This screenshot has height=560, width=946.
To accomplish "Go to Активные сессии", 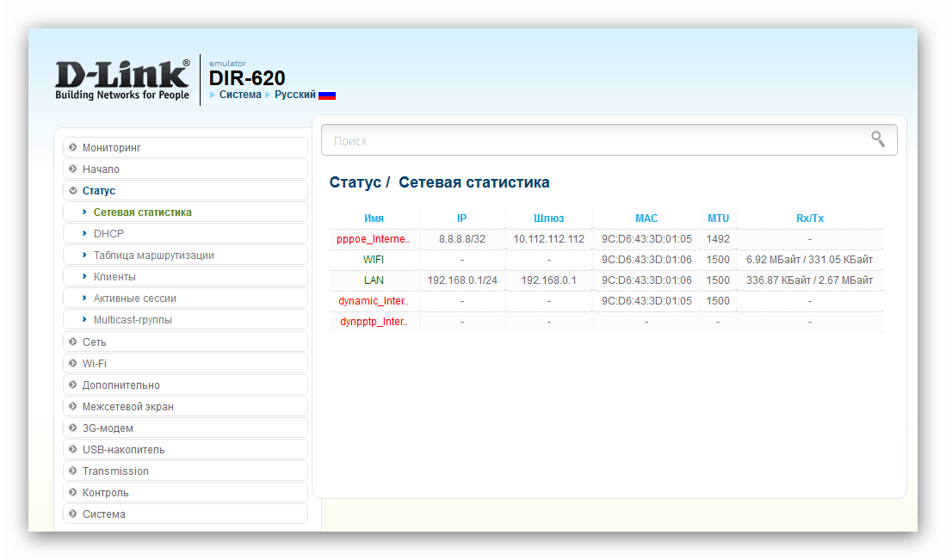I will [134, 298].
